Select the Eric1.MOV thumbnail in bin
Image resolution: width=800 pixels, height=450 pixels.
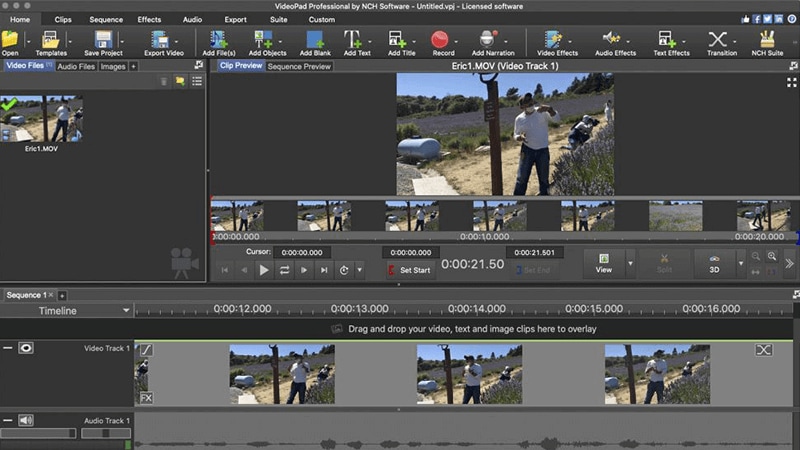(42, 120)
